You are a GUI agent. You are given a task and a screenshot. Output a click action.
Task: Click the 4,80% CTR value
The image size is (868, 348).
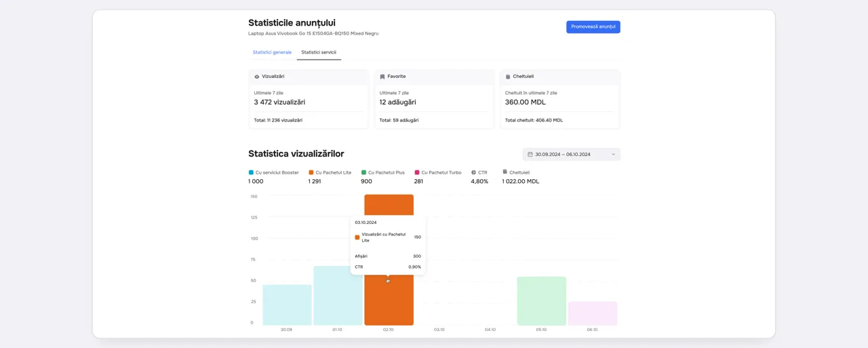point(479,181)
